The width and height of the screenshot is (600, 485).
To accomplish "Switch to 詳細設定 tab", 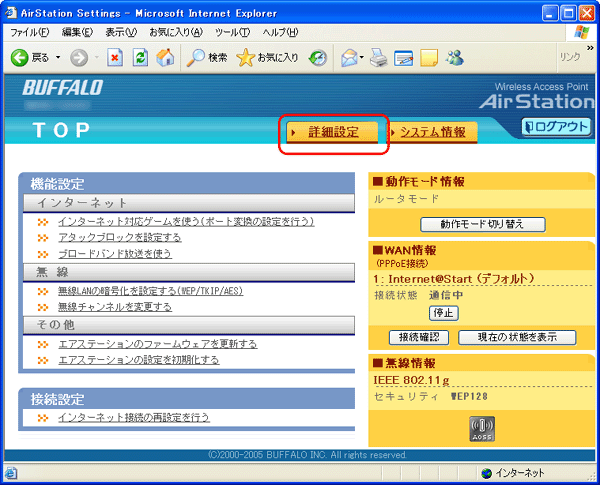I will pyautogui.click(x=333, y=132).
